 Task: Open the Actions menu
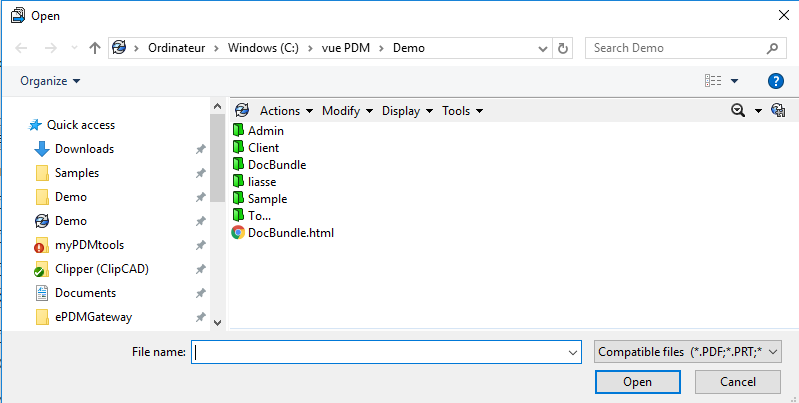pyautogui.click(x=286, y=111)
